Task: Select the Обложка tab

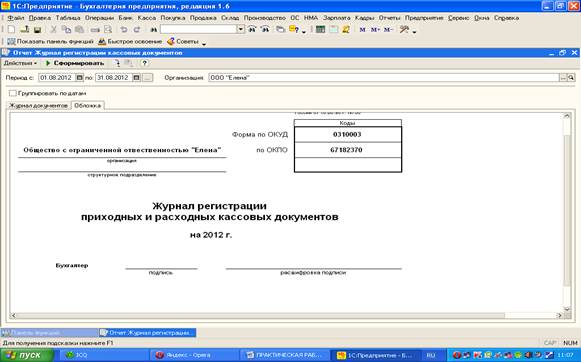Action: 87,106
